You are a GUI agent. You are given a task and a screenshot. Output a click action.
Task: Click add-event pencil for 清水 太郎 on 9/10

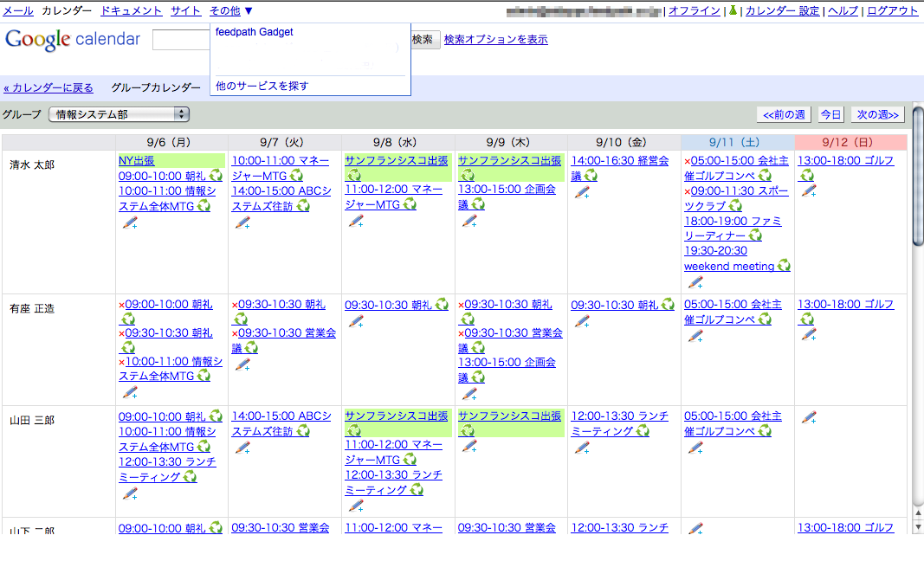(x=582, y=192)
